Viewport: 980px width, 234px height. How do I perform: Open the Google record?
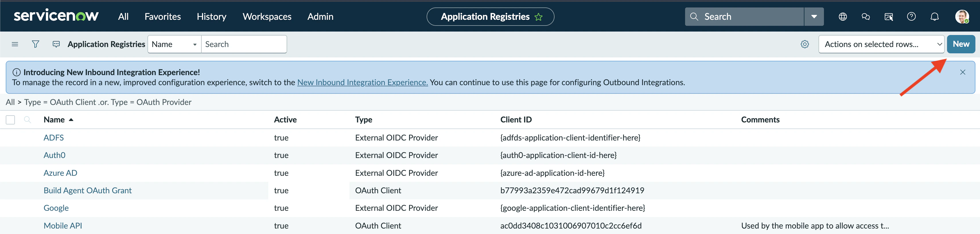(x=56, y=208)
